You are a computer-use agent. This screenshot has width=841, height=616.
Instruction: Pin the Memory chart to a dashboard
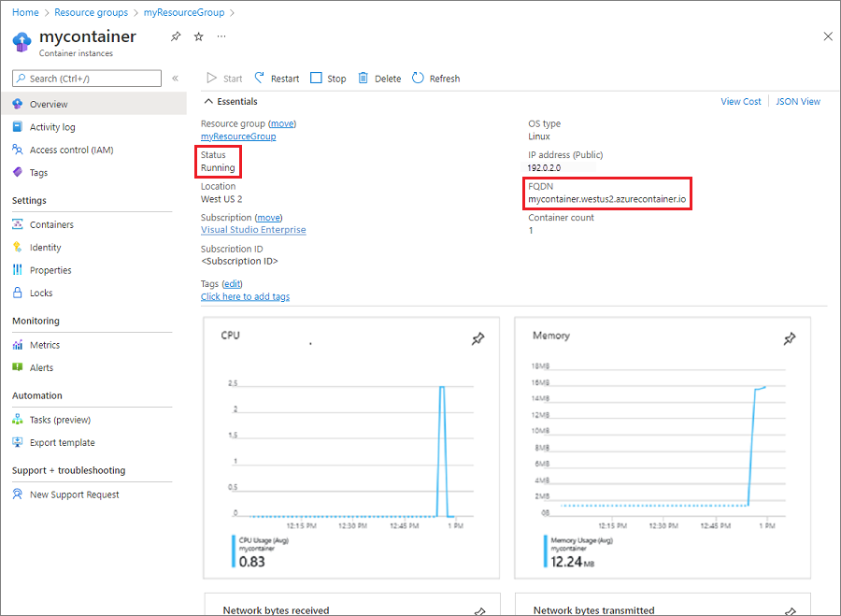point(791,339)
